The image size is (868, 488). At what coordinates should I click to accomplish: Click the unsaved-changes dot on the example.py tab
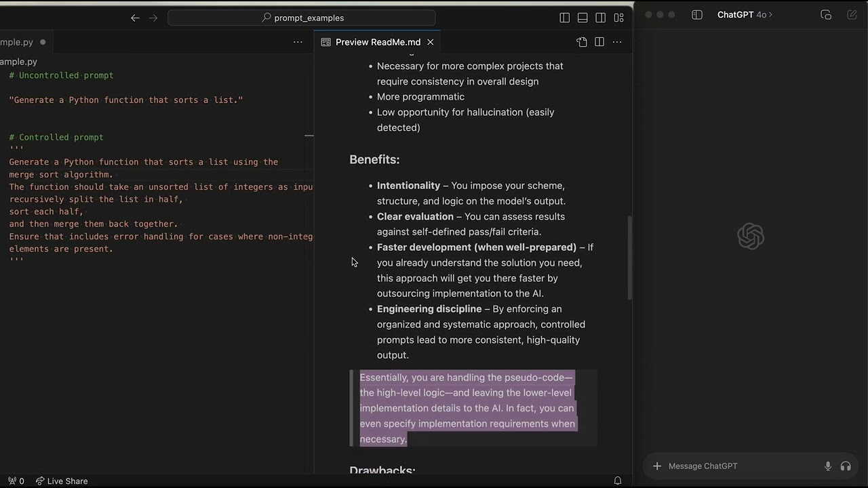(43, 42)
